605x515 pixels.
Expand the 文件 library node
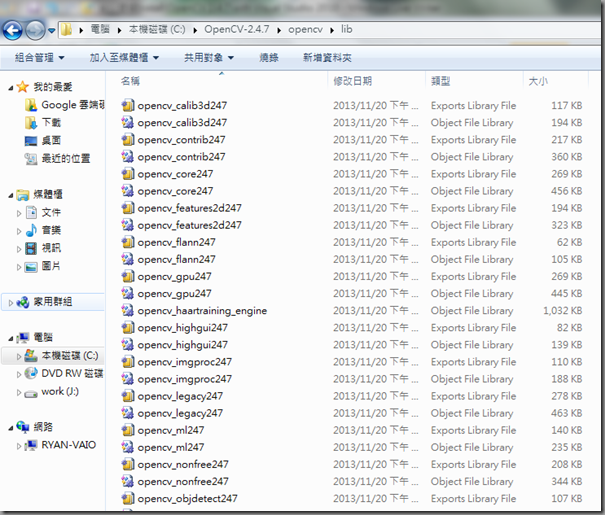19,213
